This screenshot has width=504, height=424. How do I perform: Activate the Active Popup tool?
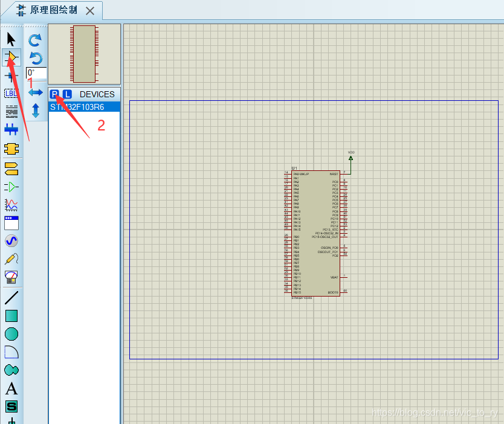(x=11, y=223)
